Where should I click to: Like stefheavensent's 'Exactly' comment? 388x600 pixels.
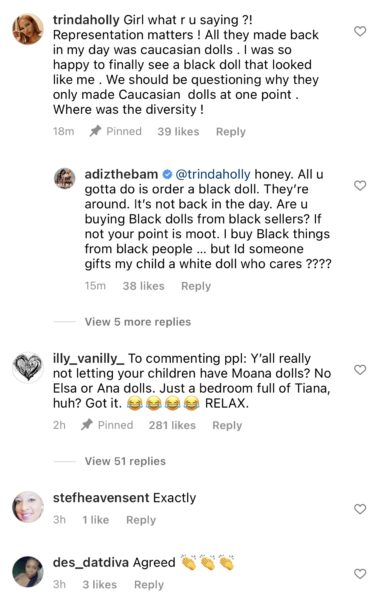(x=360, y=509)
